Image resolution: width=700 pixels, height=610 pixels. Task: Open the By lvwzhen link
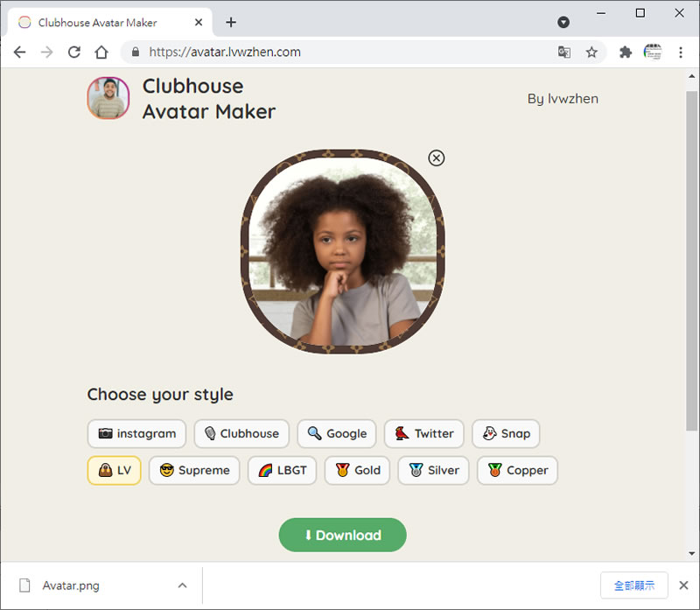click(x=563, y=99)
